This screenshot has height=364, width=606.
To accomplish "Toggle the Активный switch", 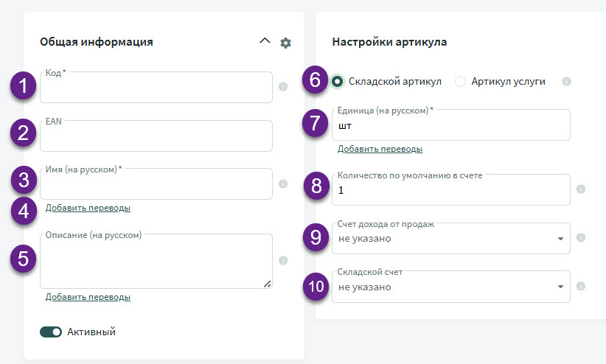I will [x=51, y=332].
